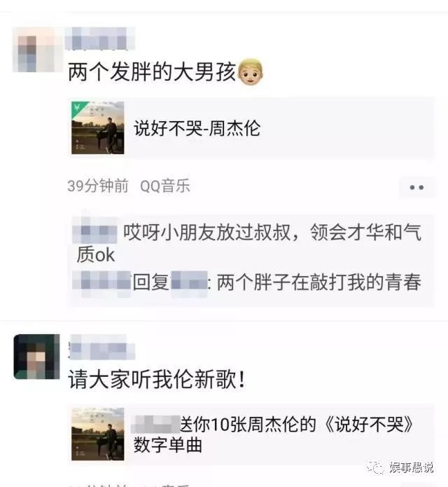Tap the 39分钟前 timestamp
The image size is (448, 487).
[98, 186]
